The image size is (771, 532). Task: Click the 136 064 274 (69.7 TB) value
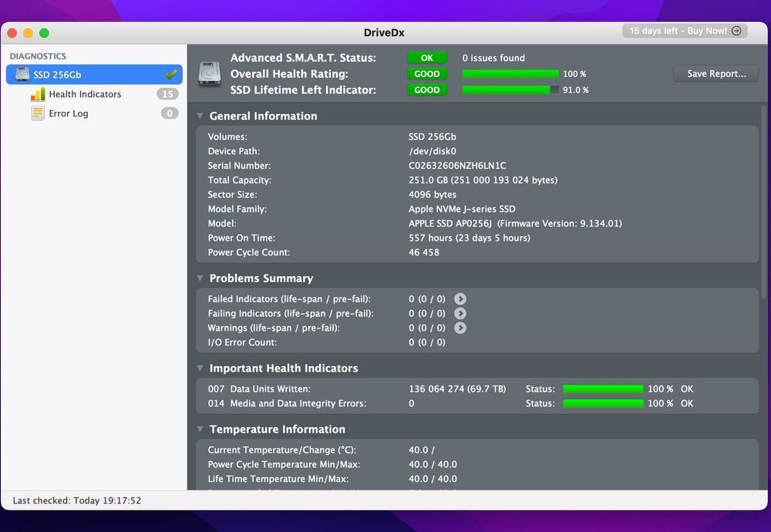click(x=457, y=389)
